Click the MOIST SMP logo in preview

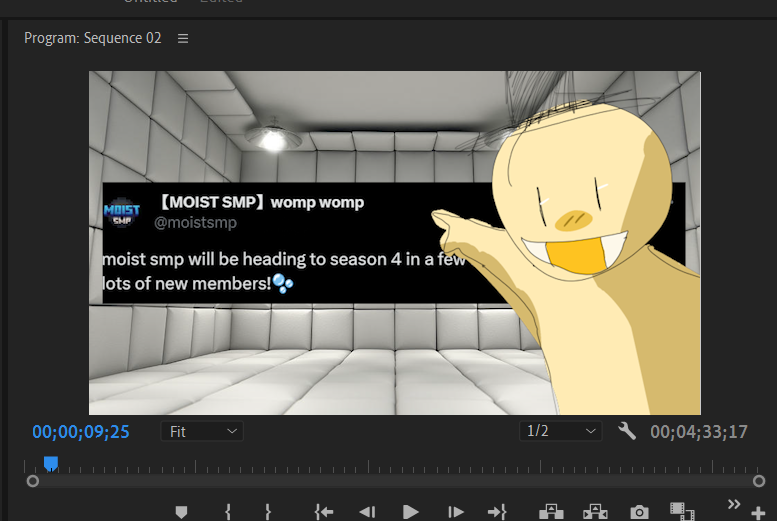click(x=122, y=214)
